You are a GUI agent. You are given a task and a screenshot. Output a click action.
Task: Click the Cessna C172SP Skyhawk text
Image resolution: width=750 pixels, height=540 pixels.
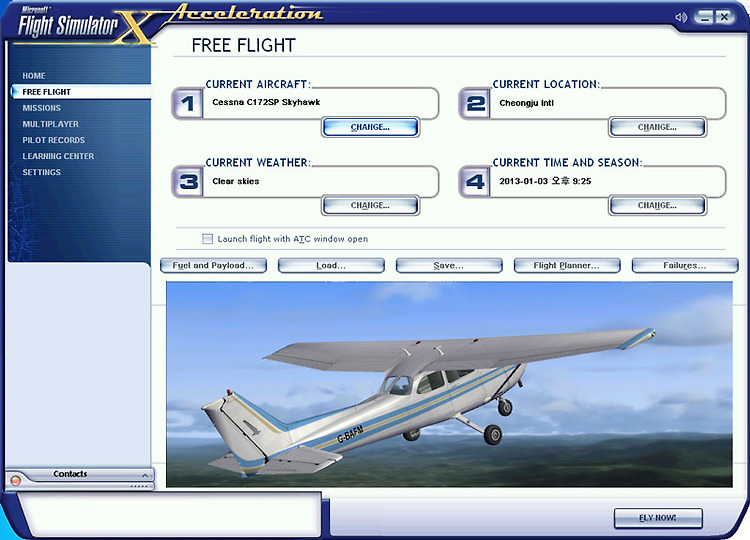[x=266, y=102]
